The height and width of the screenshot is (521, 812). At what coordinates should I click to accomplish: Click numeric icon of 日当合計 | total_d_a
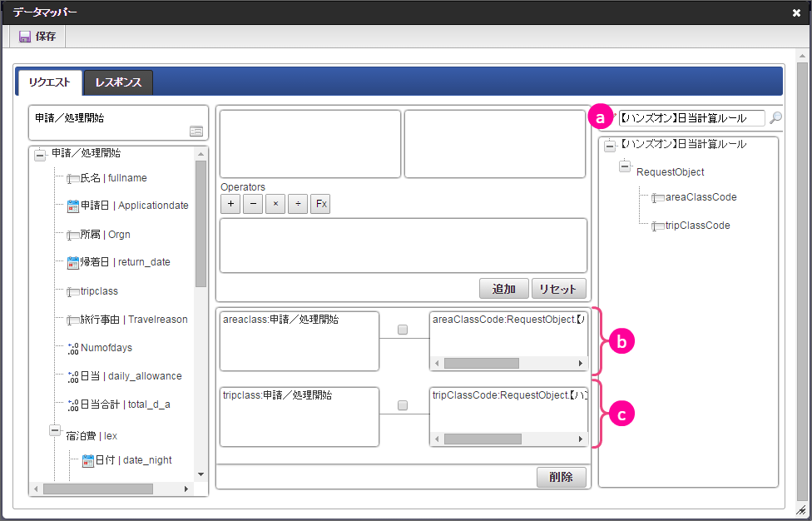[x=73, y=405]
